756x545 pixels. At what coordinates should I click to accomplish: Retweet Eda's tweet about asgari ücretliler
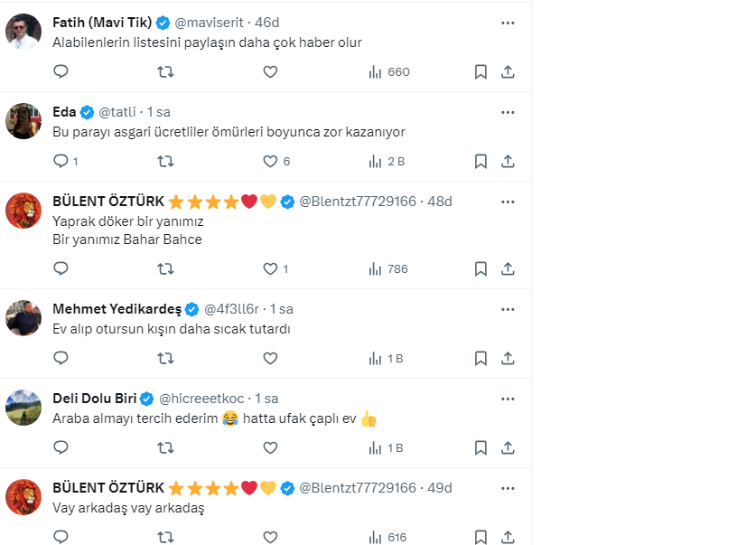click(165, 161)
